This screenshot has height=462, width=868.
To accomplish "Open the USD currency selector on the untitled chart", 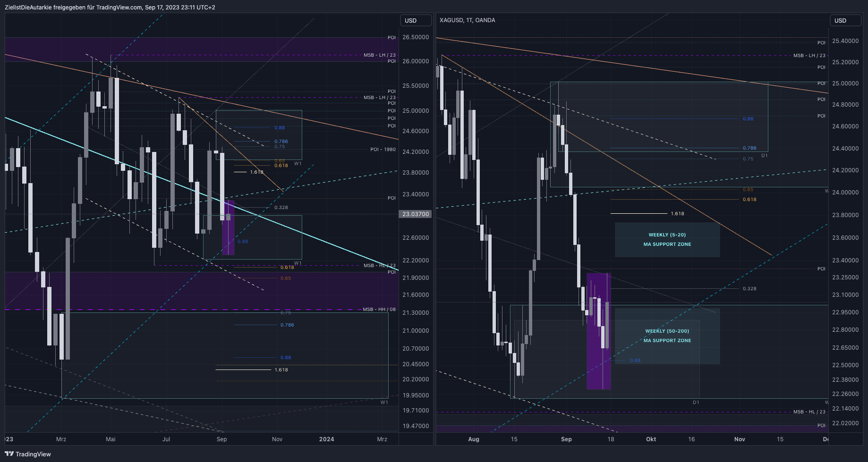I will tap(416, 20).
